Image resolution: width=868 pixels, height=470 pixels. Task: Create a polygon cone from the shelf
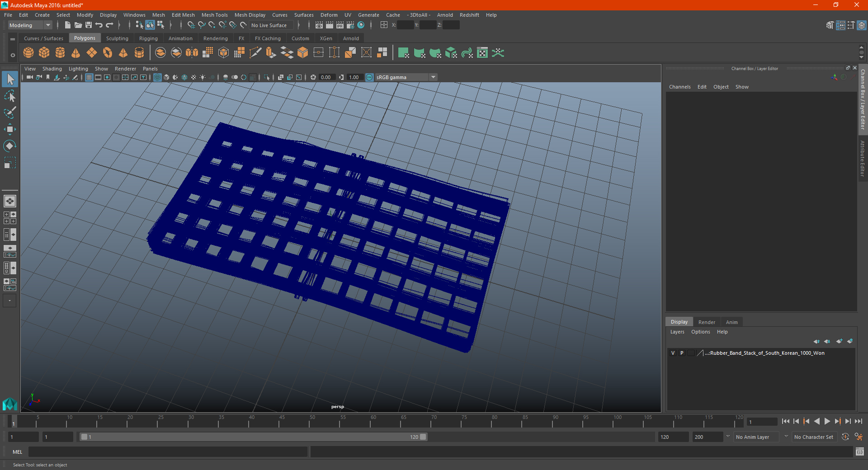point(76,53)
